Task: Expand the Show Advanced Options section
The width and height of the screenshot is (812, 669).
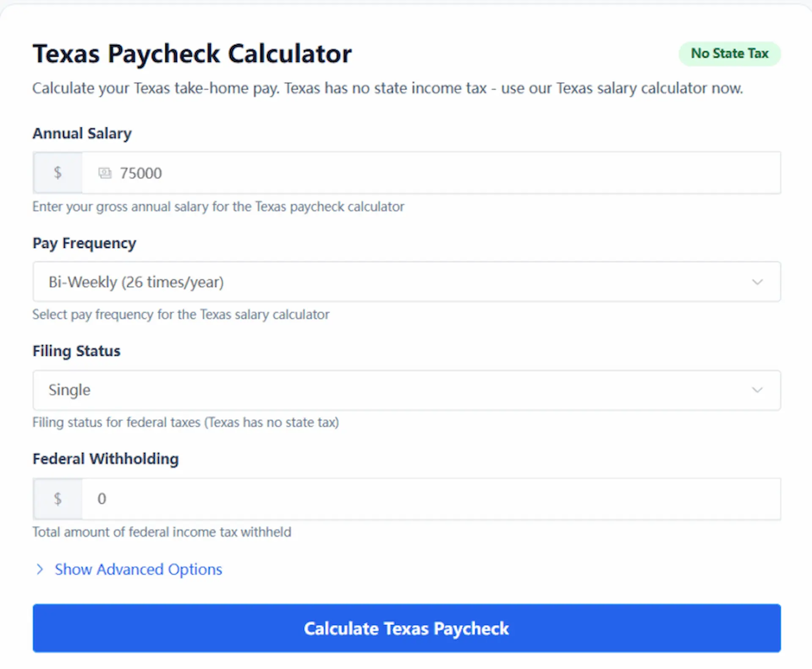Action: pyautogui.click(x=138, y=569)
